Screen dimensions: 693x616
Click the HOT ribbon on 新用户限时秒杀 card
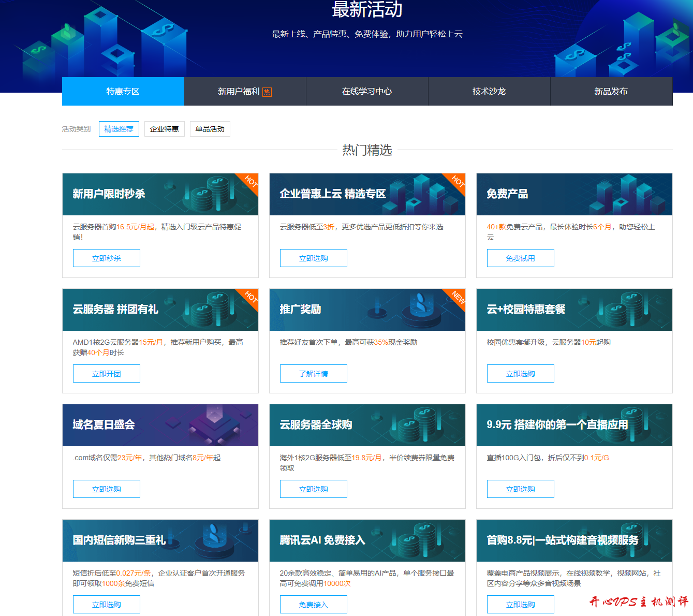pos(250,182)
